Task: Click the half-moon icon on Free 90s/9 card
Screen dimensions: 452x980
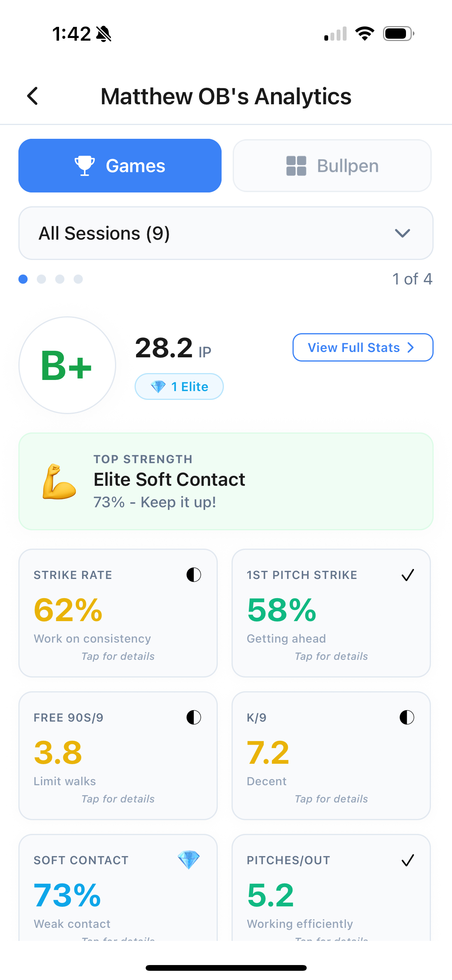Action: pos(194,717)
